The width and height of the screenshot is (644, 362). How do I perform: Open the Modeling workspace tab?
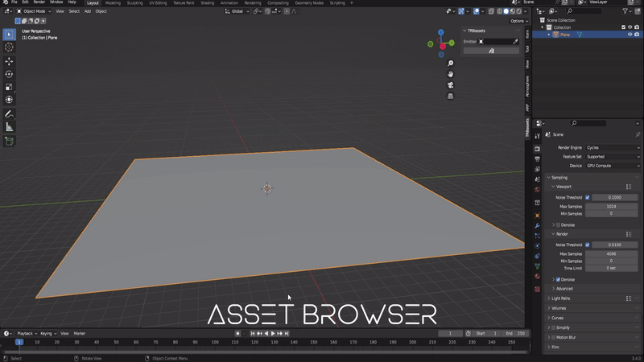pyautogui.click(x=113, y=3)
